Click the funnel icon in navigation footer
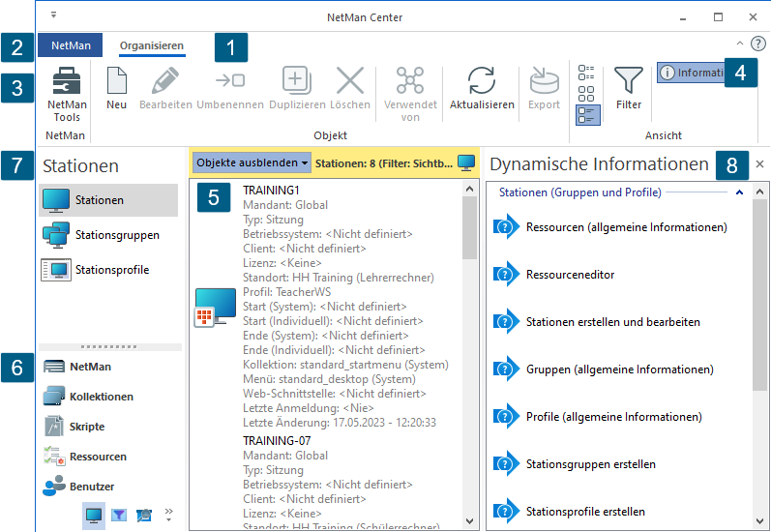Screen dimensions: 771x532 point(118,516)
